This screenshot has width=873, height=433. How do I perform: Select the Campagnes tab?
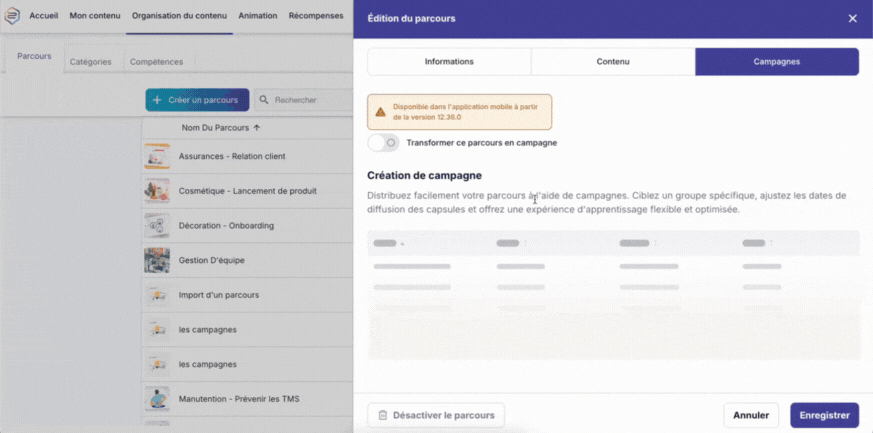pos(776,62)
